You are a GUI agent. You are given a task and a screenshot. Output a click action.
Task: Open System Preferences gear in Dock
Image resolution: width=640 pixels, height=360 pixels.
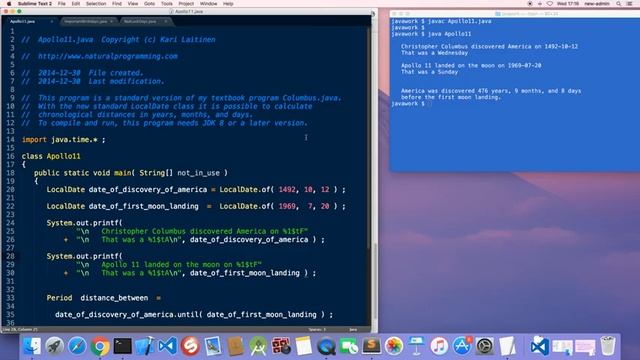click(x=484, y=346)
